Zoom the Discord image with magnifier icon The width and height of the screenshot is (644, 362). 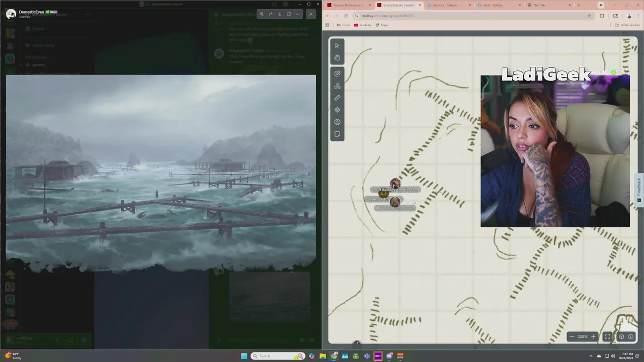pos(261,14)
